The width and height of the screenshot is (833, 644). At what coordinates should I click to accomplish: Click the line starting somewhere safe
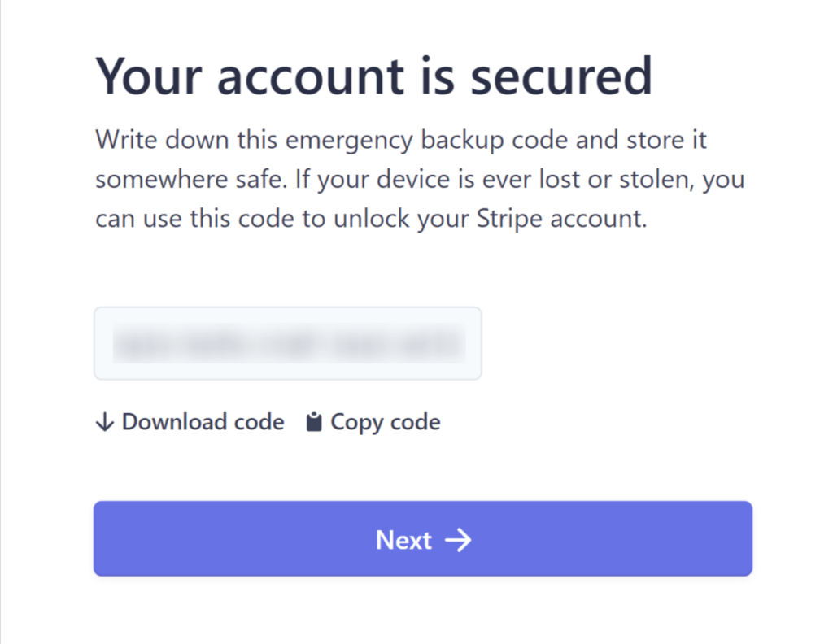click(x=420, y=179)
